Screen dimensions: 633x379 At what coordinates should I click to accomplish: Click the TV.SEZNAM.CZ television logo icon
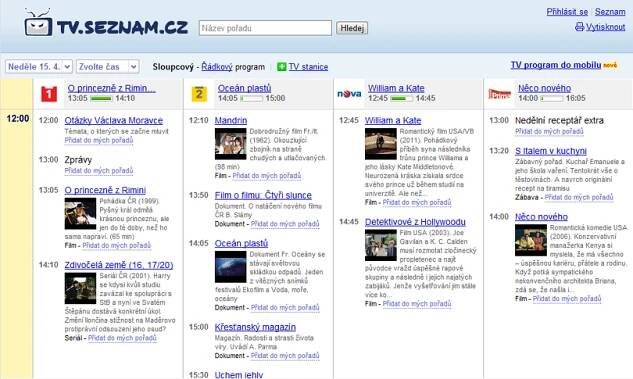coord(38,23)
